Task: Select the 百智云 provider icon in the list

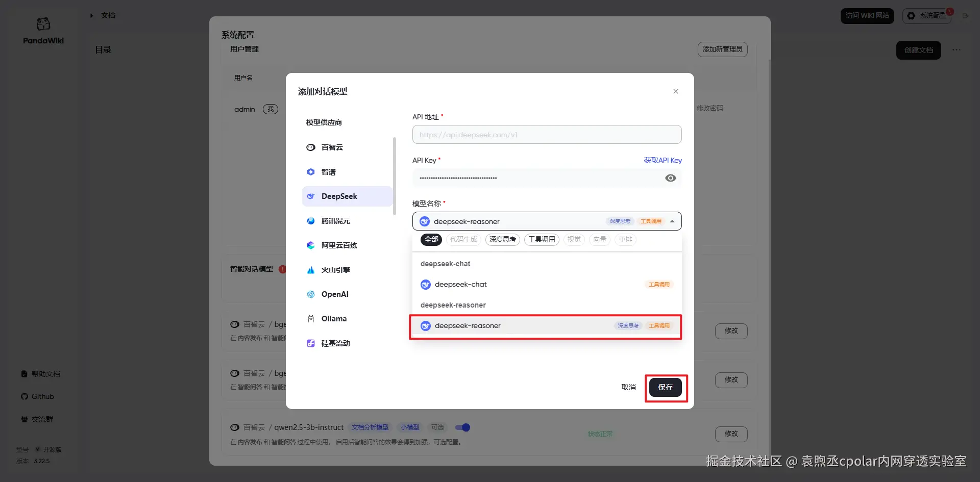Action: pyautogui.click(x=311, y=147)
